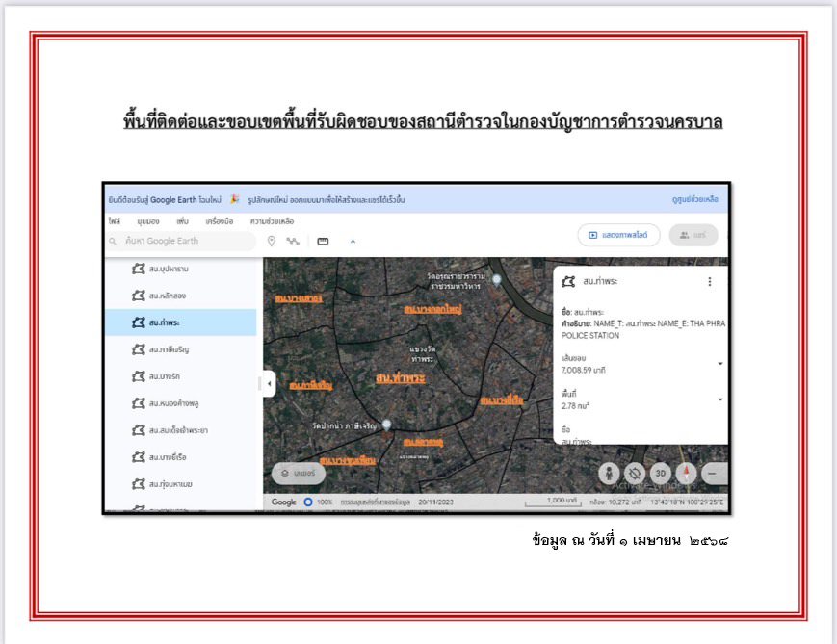This screenshot has height=644, width=837.
Task: Click the แสดงภาพสไลด์ slideshow button
Action: point(618,236)
